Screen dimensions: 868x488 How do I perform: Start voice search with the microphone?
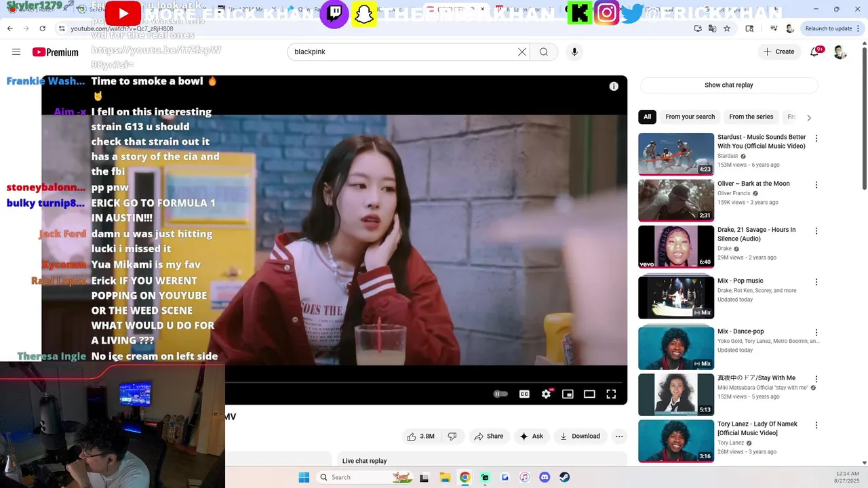[574, 52]
